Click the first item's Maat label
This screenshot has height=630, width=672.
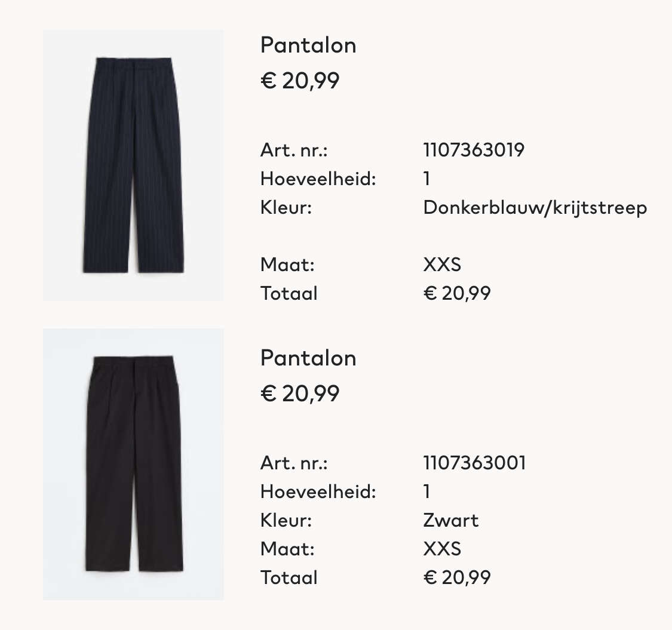287,265
